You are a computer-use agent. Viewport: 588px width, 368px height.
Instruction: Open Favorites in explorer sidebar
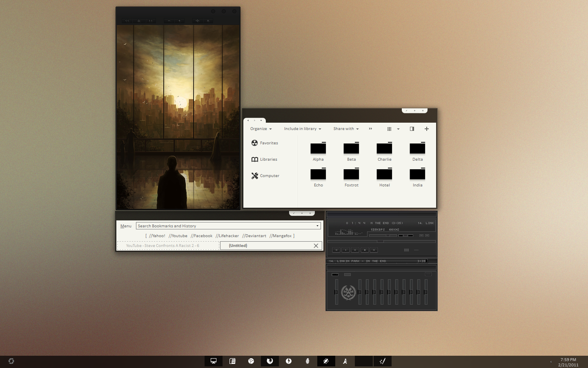tap(265, 143)
